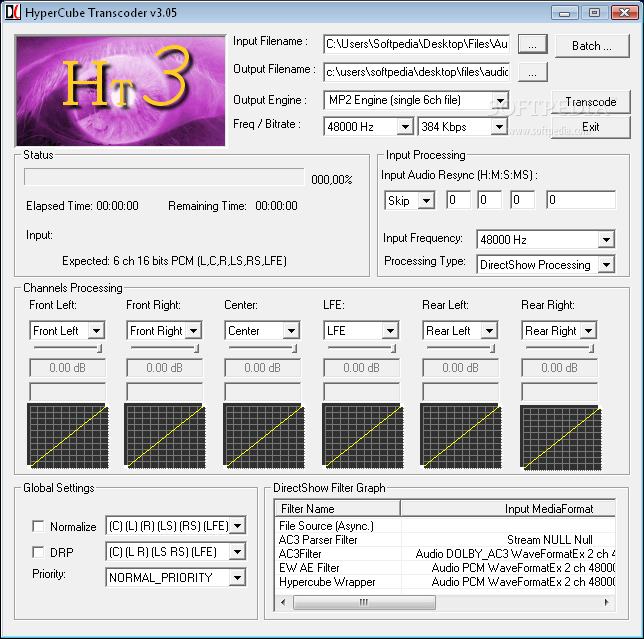The height and width of the screenshot is (639, 644).
Task: Open the Front Right channel mapping dropdown
Action: tap(193, 331)
